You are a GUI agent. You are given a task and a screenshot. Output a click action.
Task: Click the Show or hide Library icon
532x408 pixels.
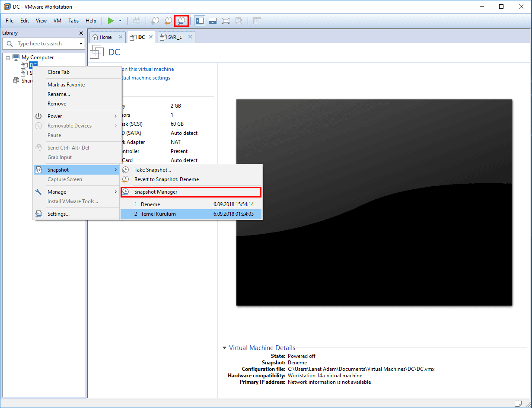click(x=199, y=20)
